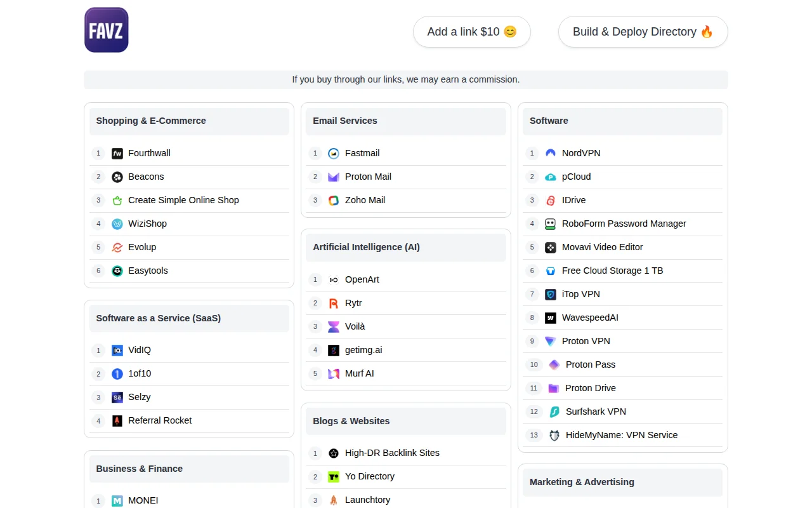Click the Surfshark VPN icon

(x=554, y=411)
